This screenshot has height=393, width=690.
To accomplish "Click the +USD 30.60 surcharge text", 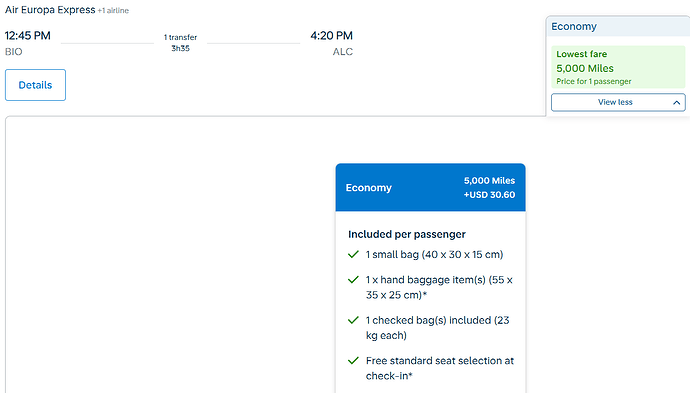I will pyautogui.click(x=489, y=195).
